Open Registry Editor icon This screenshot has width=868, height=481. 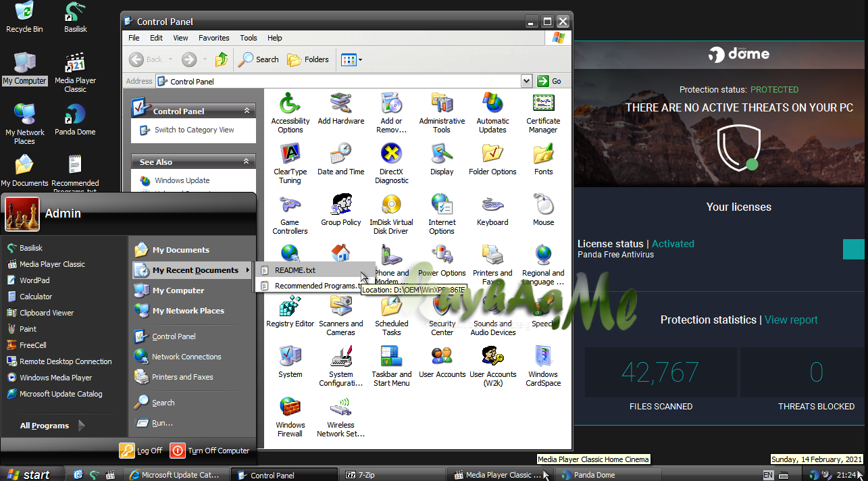pyautogui.click(x=290, y=311)
